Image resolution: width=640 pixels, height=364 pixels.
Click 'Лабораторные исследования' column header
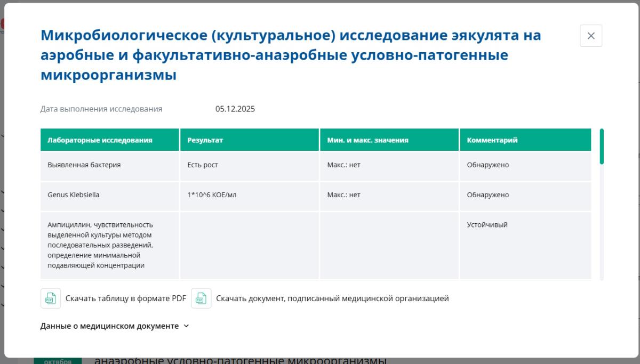tap(100, 140)
